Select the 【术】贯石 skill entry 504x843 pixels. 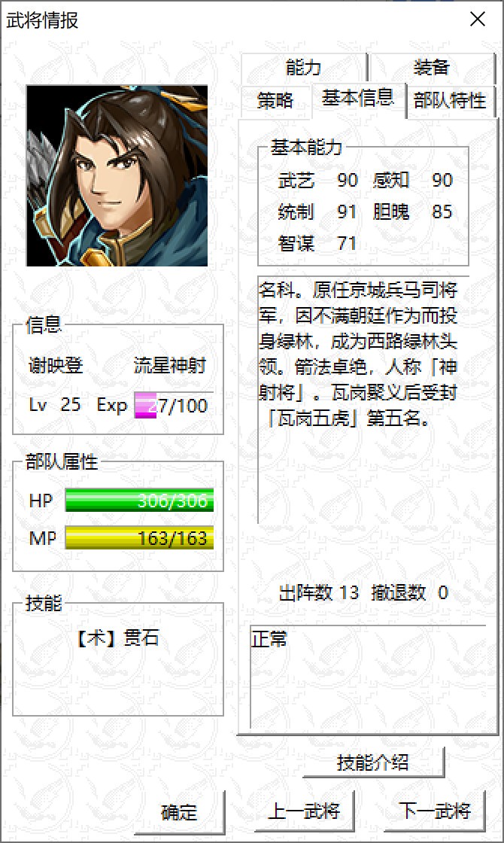tap(118, 638)
